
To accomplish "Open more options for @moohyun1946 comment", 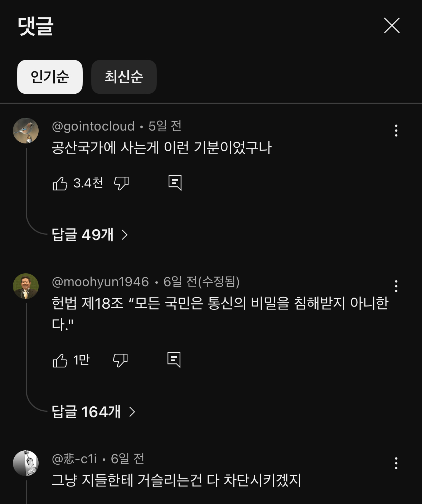I will coord(396,286).
